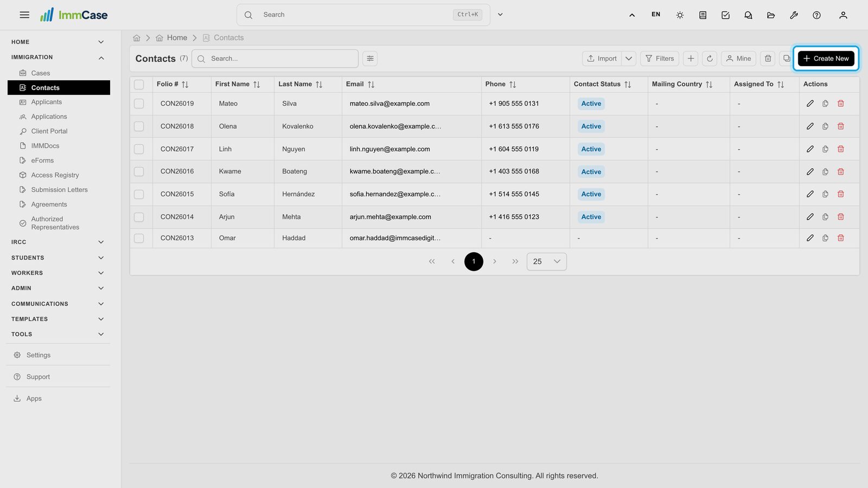The width and height of the screenshot is (868, 488).
Task: Open the folder icon in header
Action: 771,15
